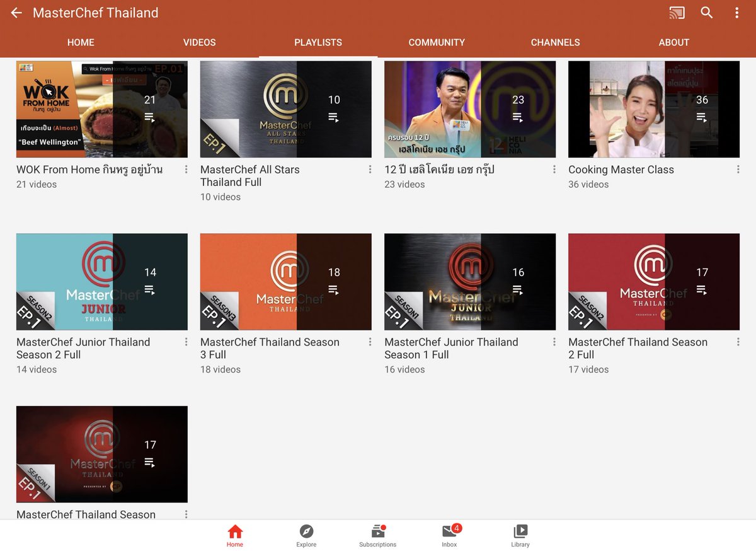The image size is (756, 551).
Task: Open the MasterChef All Stars Thailand thumbnail
Action: pos(286,109)
